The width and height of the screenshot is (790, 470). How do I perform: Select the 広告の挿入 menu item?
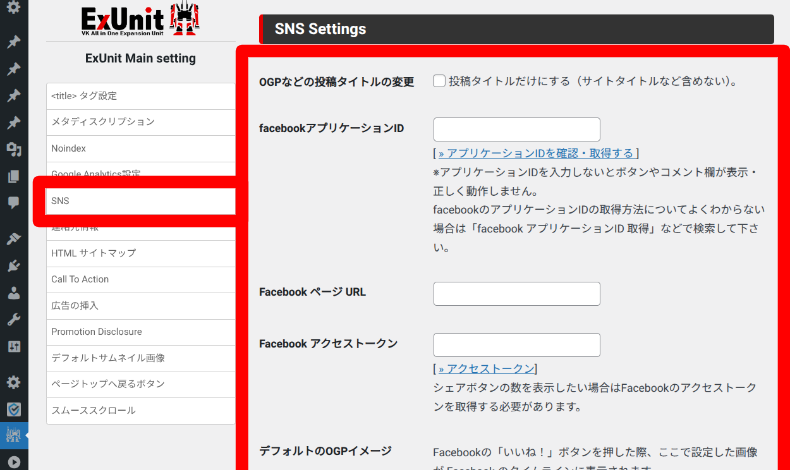coord(141,305)
